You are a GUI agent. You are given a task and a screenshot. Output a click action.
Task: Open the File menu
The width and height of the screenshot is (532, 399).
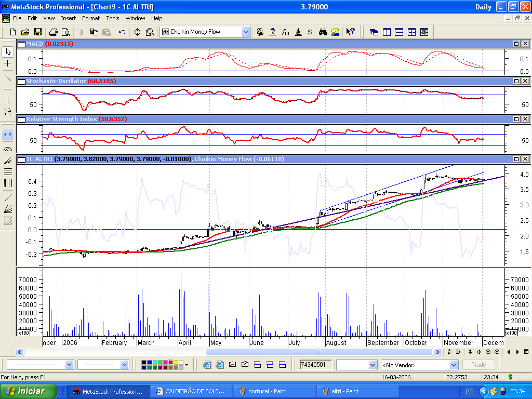(x=17, y=18)
